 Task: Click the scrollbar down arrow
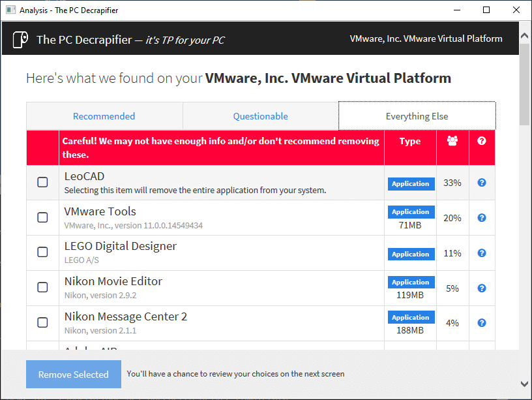[x=524, y=384]
